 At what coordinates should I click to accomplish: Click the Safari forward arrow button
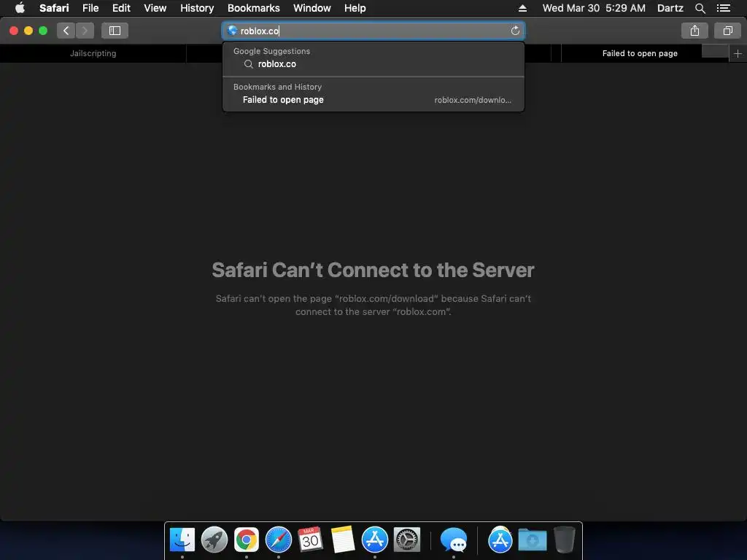85,31
